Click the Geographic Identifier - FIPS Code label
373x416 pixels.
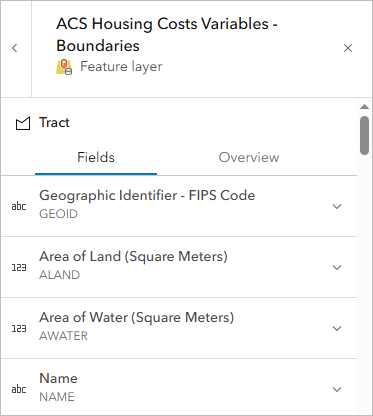tap(147, 195)
